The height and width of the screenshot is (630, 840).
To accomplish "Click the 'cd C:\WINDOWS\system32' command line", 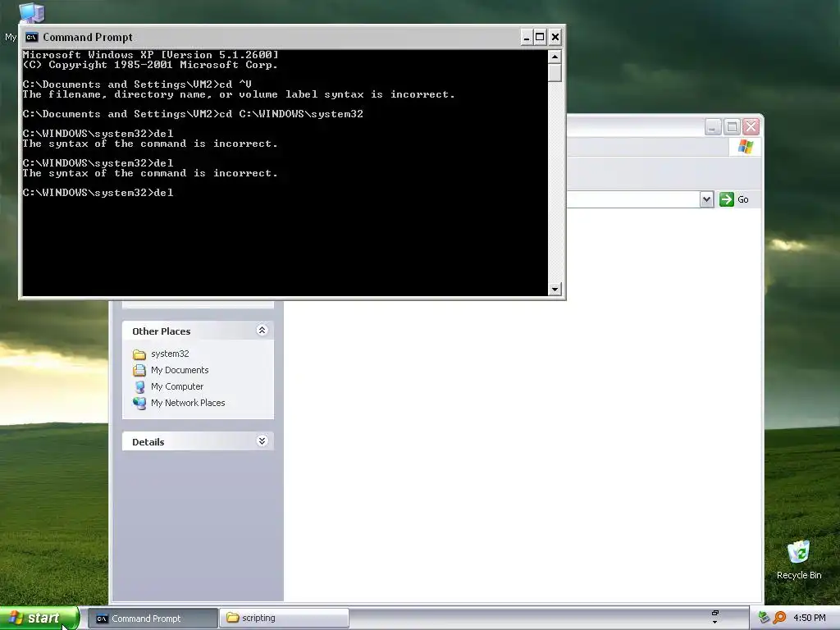I will click(x=193, y=114).
